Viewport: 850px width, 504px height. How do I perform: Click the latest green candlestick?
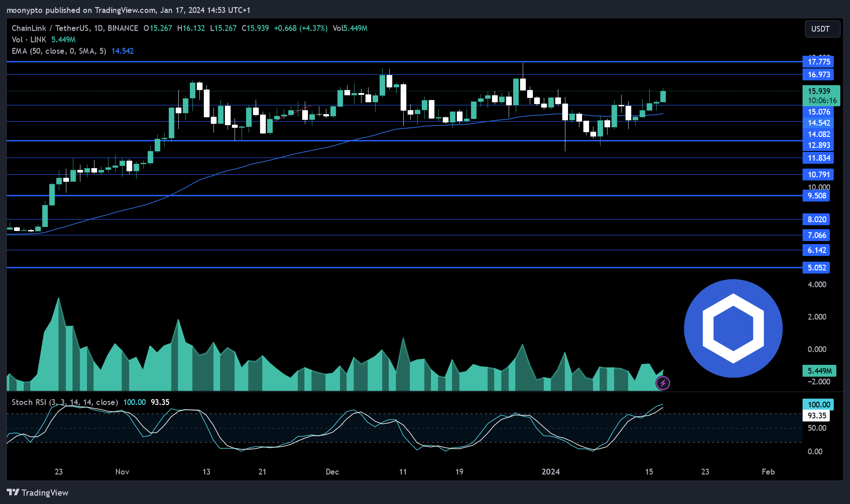(x=663, y=97)
